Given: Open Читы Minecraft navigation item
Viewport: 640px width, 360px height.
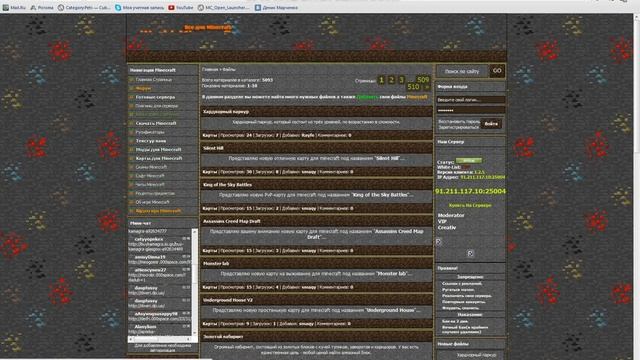Looking at the screenshot, I should tap(150, 184).
